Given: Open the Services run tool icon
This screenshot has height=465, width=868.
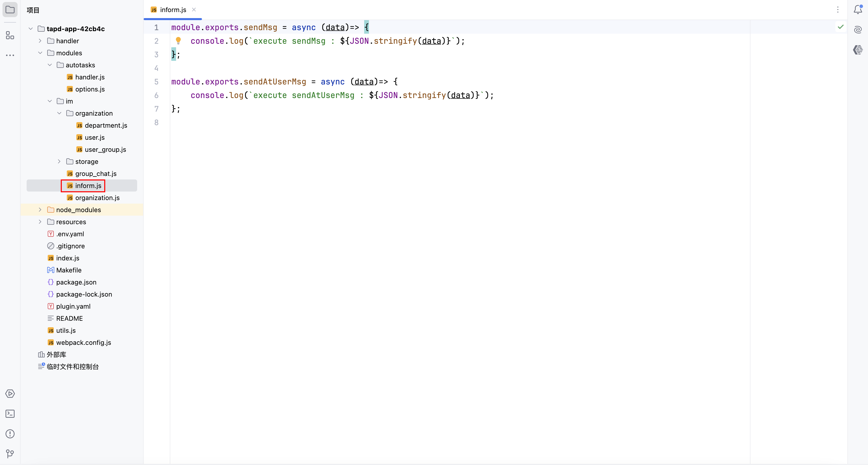Looking at the screenshot, I should point(10,394).
